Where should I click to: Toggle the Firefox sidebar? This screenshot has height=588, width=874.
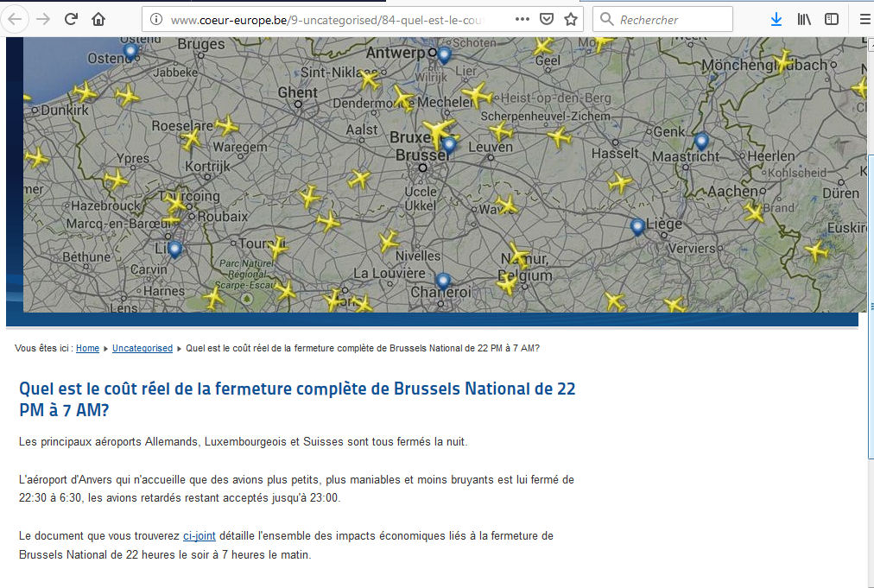(x=832, y=20)
